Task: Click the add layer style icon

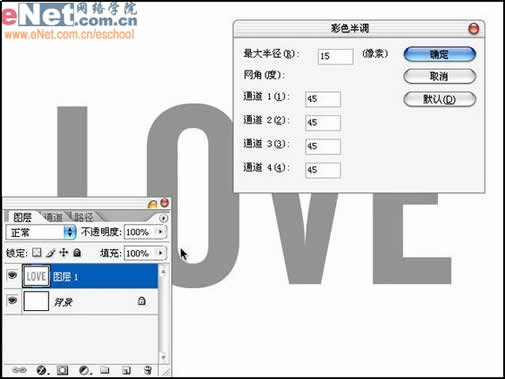Action: tap(42, 370)
